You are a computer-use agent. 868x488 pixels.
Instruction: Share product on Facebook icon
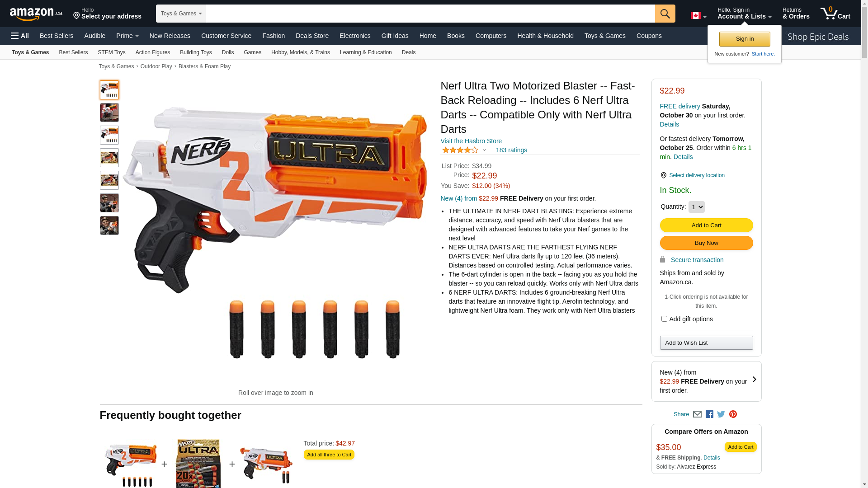point(709,414)
